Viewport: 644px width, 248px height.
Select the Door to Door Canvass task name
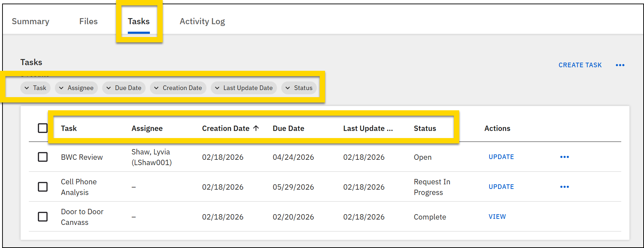tap(82, 217)
